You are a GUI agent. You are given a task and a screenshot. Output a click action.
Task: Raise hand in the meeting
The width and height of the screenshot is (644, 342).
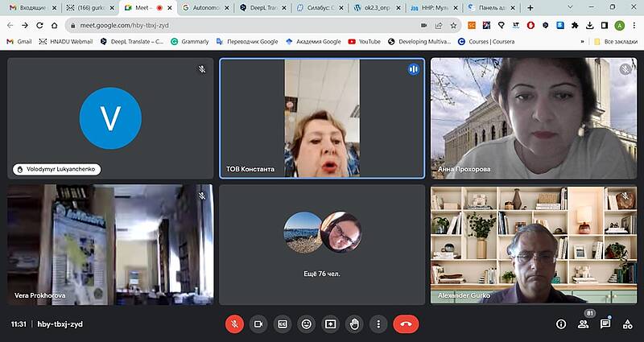coord(354,323)
